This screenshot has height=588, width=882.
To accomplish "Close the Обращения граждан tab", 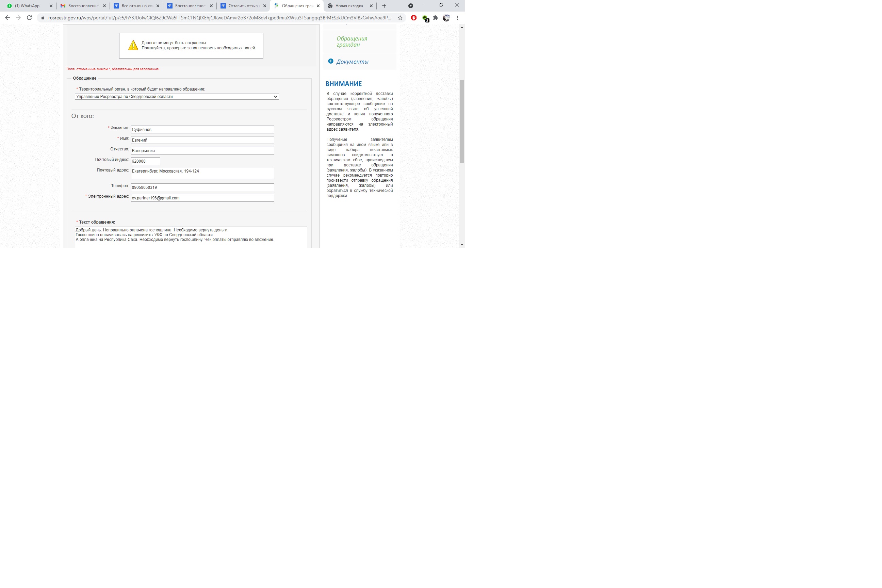I will (x=318, y=6).
